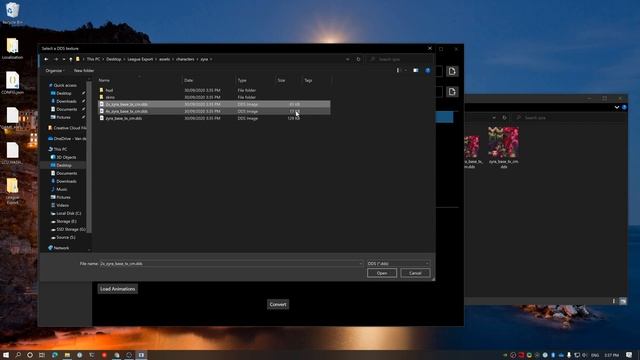Select the CONFIG.json desktop file

coord(13,83)
